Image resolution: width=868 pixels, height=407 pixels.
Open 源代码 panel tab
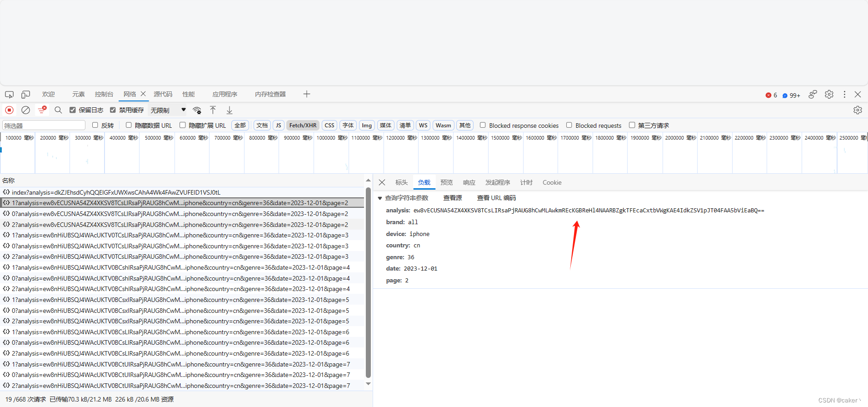pyautogui.click(x=163, y=94)
